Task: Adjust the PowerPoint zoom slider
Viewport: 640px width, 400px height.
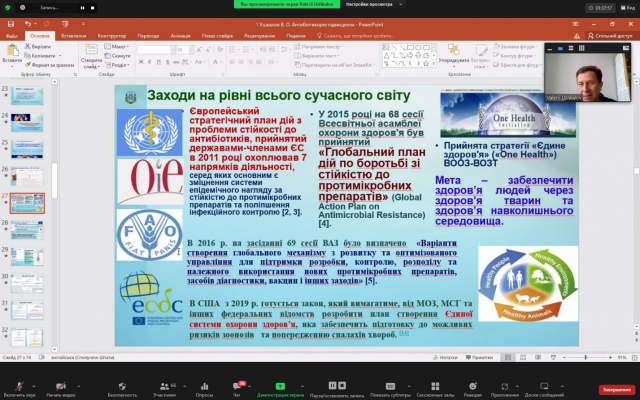Action: pos(586,357)
